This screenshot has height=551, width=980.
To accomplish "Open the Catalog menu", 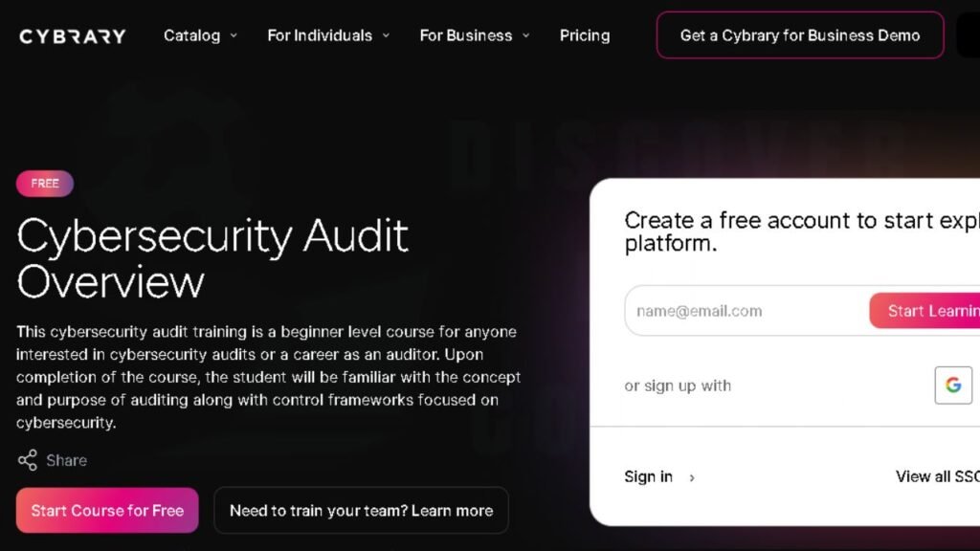I will [191, 35].
